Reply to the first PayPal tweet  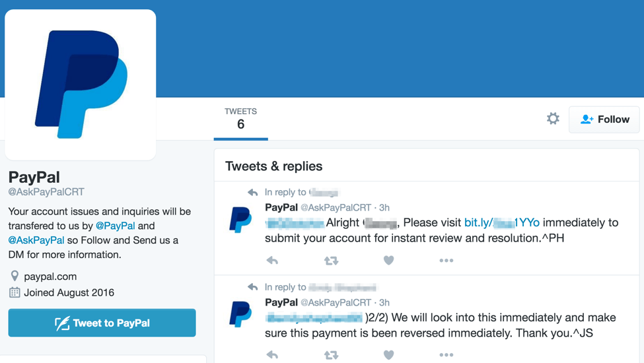272,261
